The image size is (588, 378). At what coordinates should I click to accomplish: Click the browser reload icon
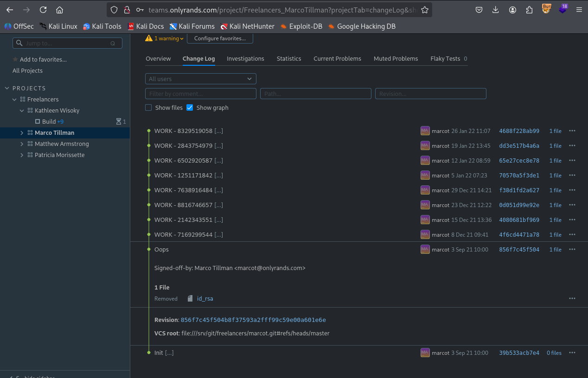[x=43, y=10]
